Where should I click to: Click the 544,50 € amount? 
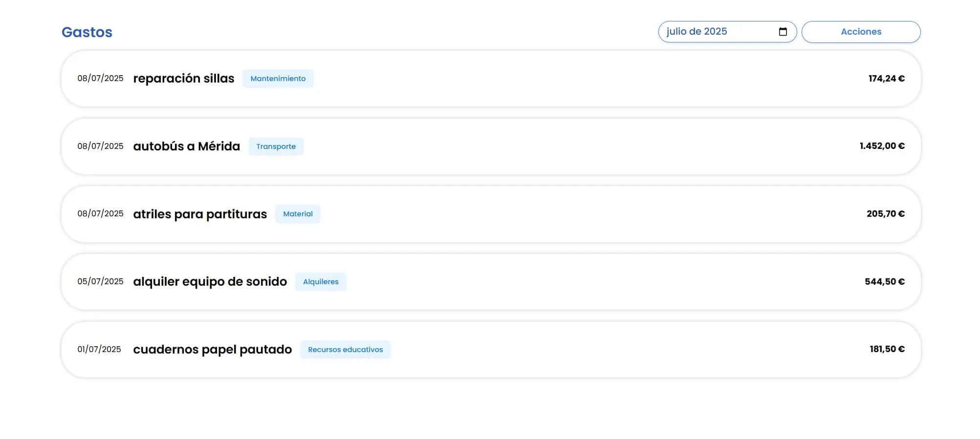(884, 282)
